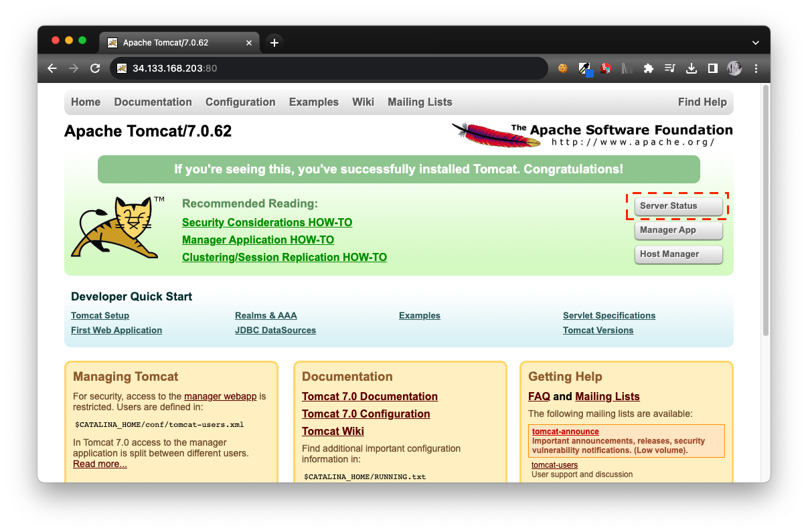Close the Apache Tomcat/7.0.62 tab
Image resolution: width=808 pixels, height=532 pixels.
pos(249,43)
